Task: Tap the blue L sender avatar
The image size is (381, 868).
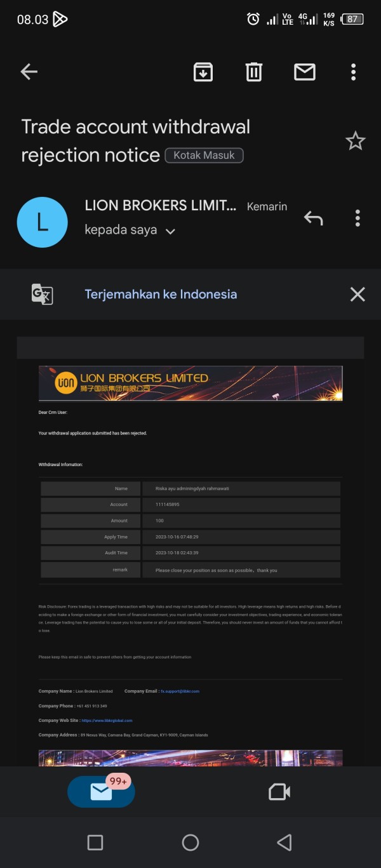Action: [x=43, y=222]
